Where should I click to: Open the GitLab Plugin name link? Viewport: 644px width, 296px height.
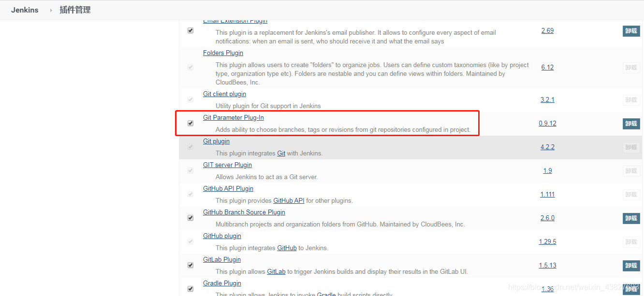click(222, 260)
